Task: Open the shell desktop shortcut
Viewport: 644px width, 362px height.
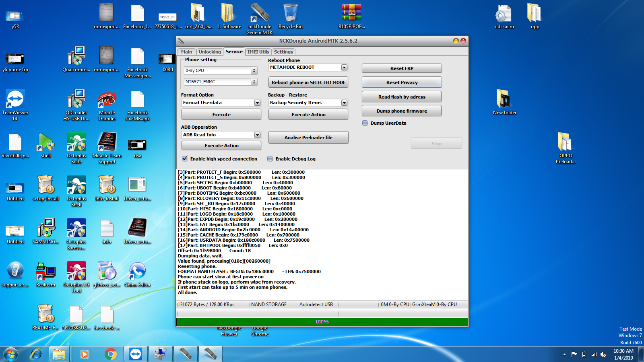Action: click(46, 146)
